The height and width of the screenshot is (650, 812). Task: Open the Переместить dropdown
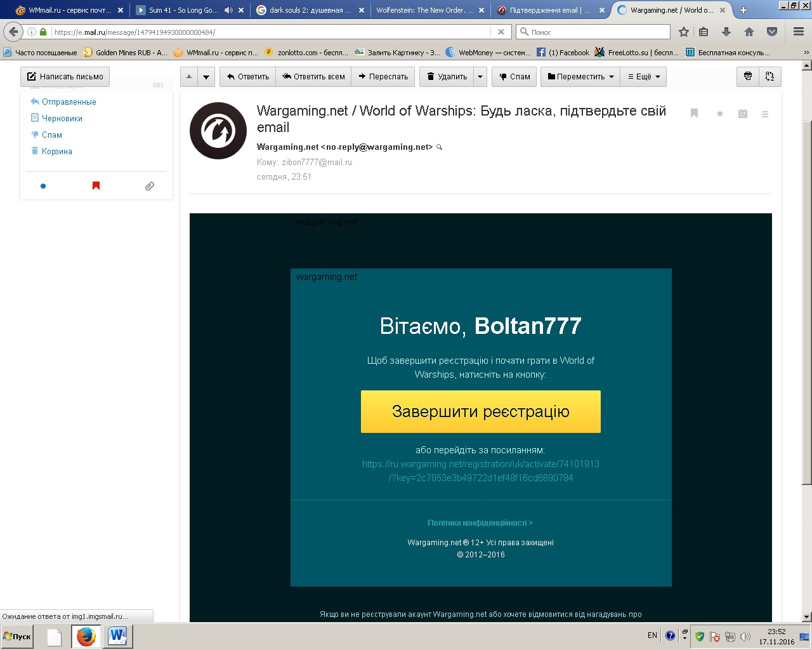(580, 76)
